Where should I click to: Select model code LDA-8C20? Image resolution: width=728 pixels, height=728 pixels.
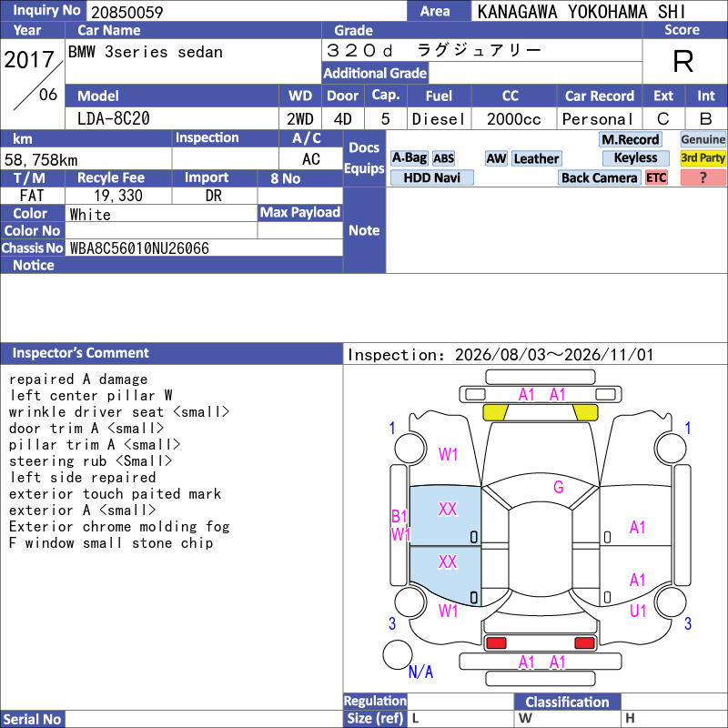[113, 118]
